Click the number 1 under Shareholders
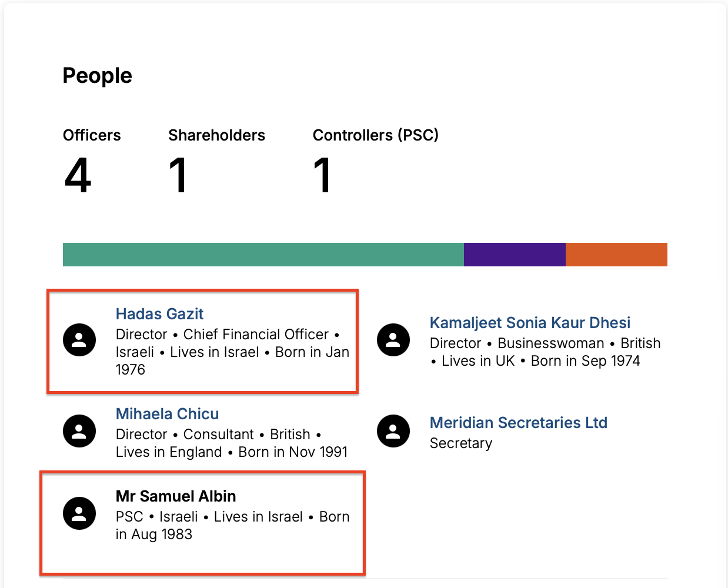The height and width of the screenshot is (588, 728). click(178, 175)
